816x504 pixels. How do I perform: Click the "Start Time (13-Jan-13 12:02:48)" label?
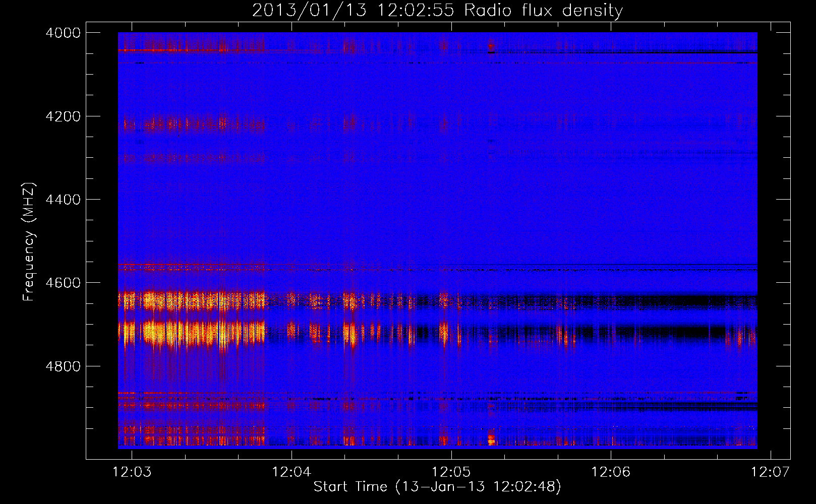click(x=437, y=487)
